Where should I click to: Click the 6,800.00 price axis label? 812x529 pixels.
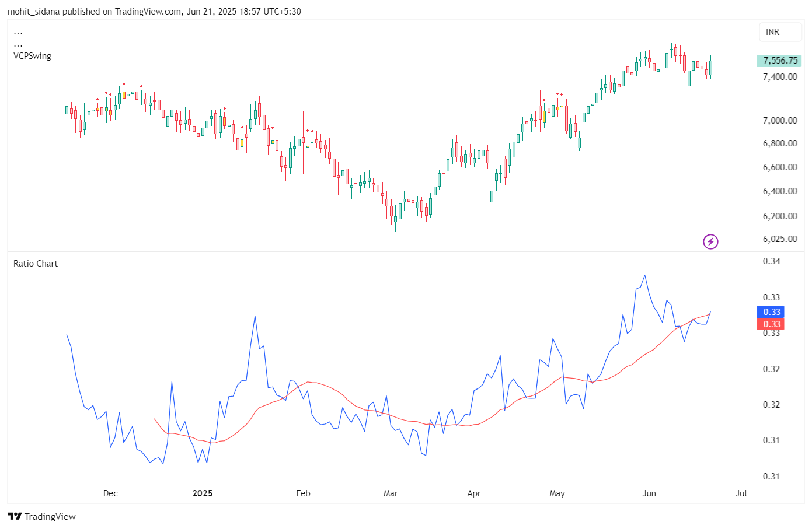[780, 143]
